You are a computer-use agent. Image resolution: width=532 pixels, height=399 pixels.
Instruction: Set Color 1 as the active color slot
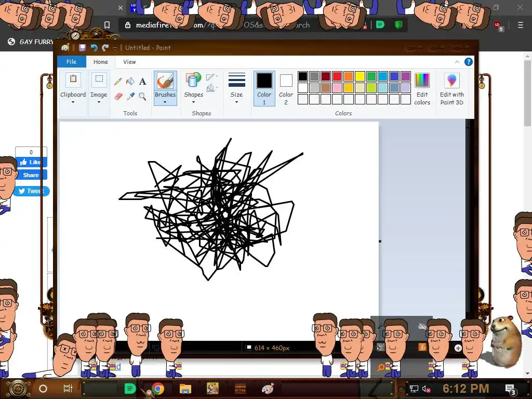(264, 88)
